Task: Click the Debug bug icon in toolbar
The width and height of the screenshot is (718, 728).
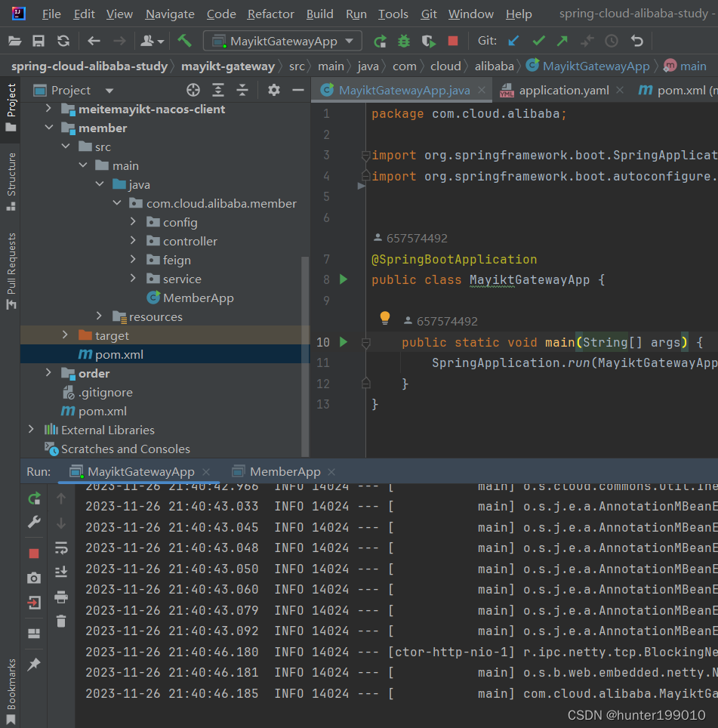Action: point(404,42)
